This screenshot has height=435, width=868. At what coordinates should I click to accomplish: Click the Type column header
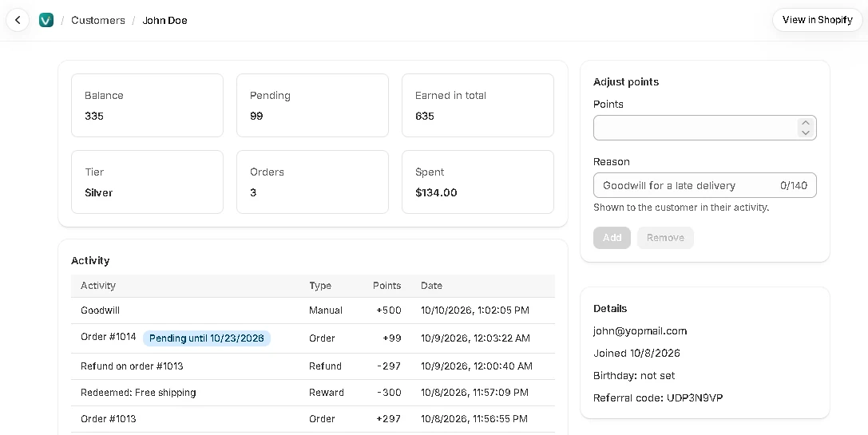point(320,286)
